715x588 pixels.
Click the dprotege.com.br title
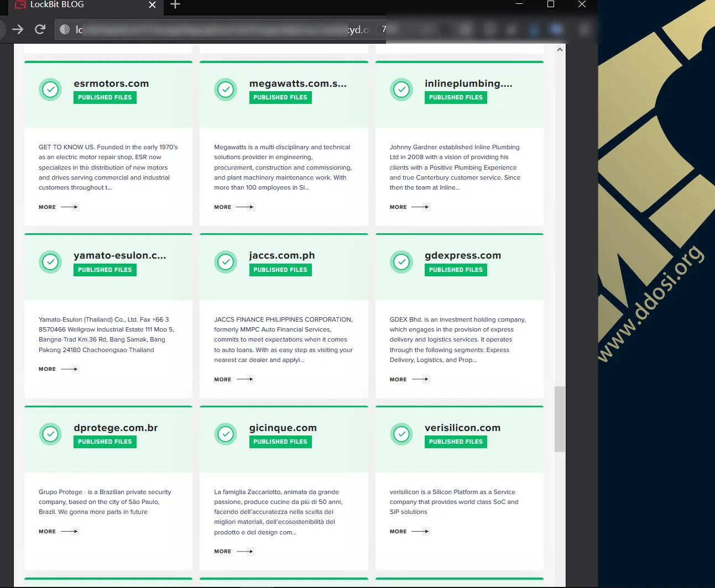coord(116,428)
